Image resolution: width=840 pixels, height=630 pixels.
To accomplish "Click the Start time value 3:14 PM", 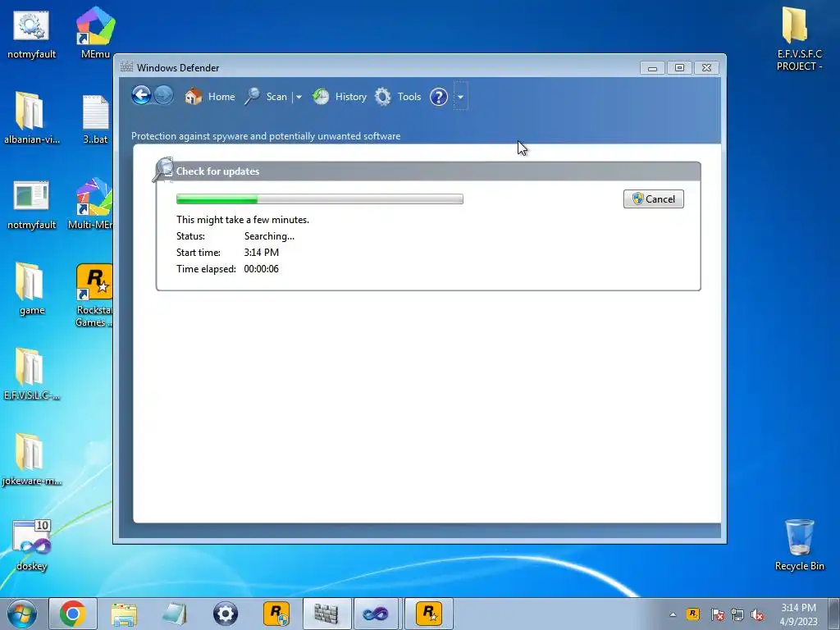I will click(262, 253).
